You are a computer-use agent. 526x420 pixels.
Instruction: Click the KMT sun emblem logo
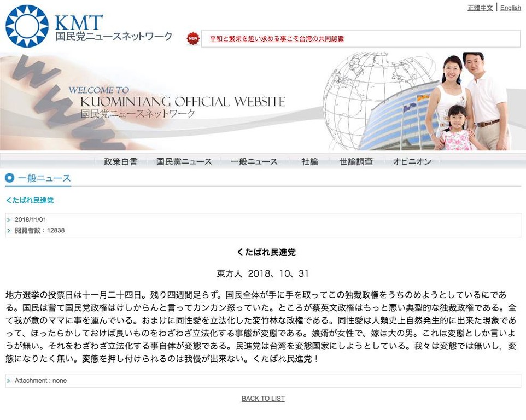[27, 26]
